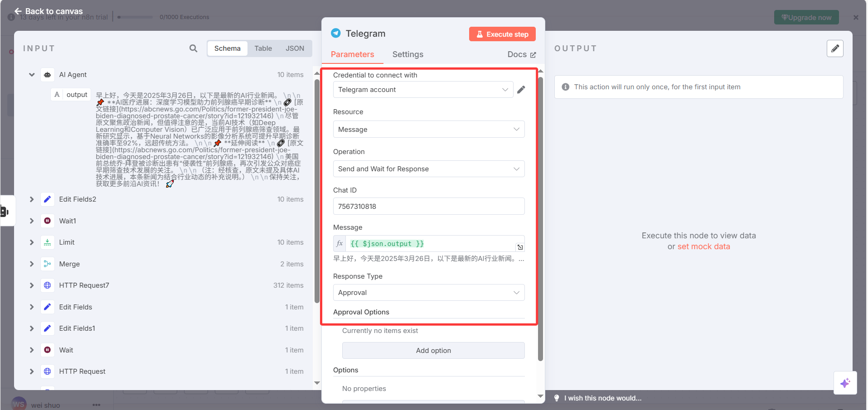Click the Wait1 pause node icon

pos(48,221)
